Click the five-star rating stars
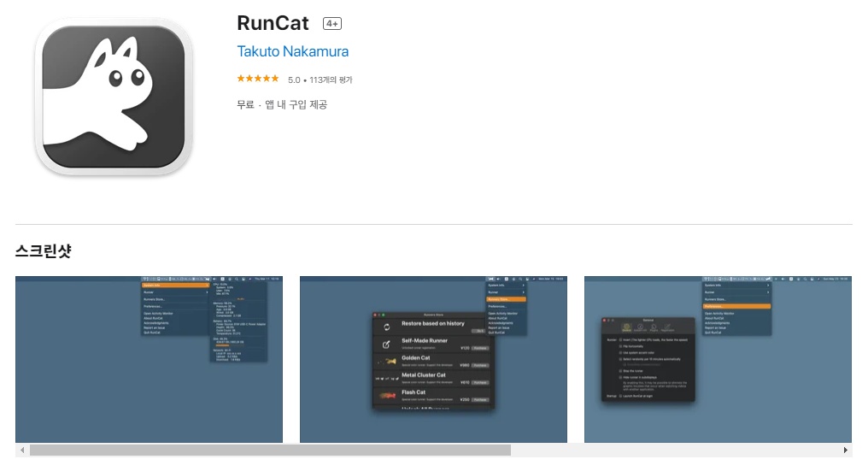The width and height of the screenshot is (868, 471). [258, 79]
